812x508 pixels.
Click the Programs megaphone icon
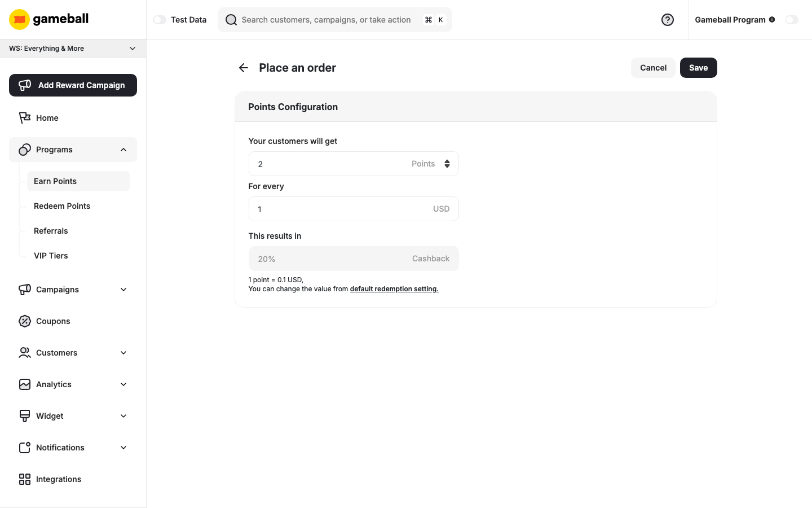pos(25,149)
